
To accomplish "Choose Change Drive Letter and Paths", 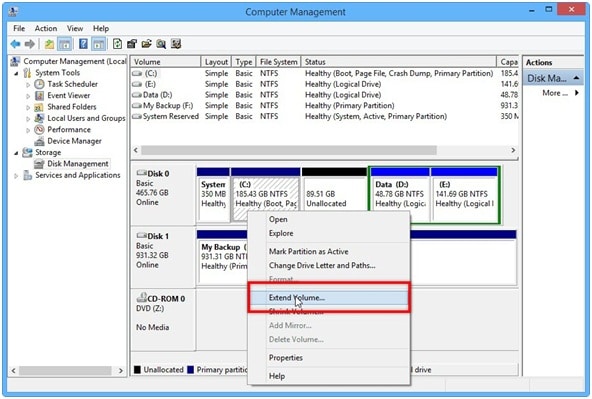I will point(328,265).
